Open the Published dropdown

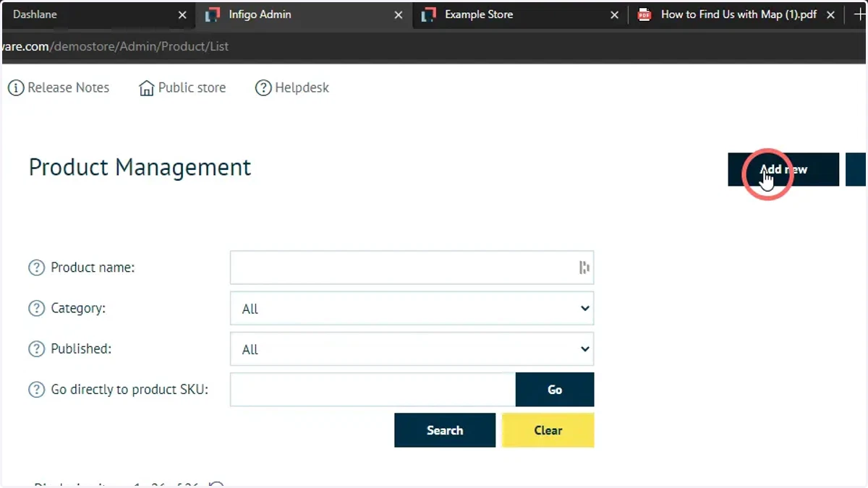(x=412, y=348)
